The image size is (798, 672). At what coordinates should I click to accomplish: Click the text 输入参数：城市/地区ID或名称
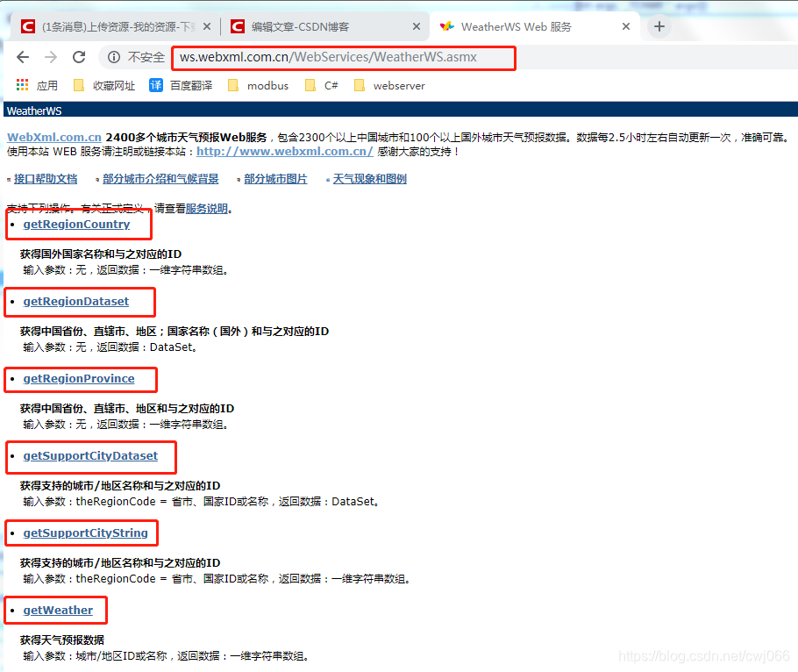(x=96, y=655)
